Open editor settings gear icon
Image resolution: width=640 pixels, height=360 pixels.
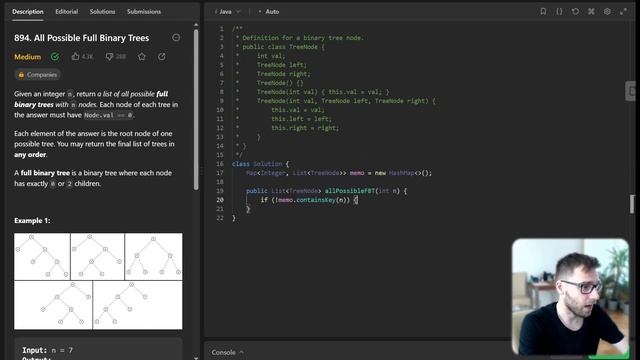[607, 11]
